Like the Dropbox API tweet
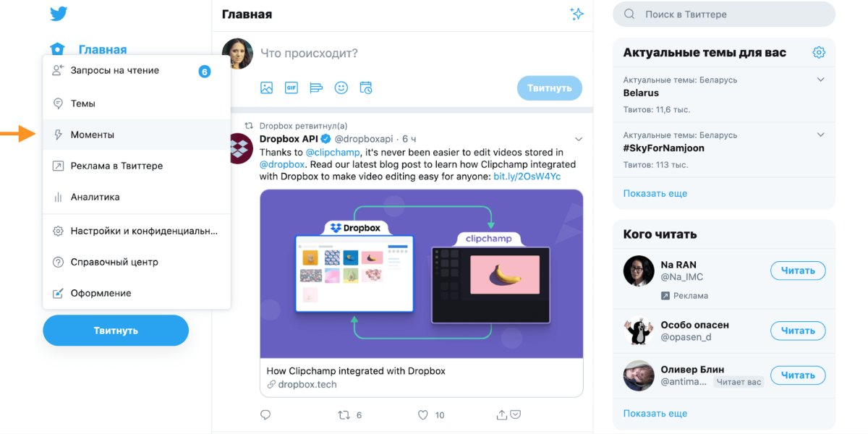This screenshot has height=434, width=868. point(423,414)
